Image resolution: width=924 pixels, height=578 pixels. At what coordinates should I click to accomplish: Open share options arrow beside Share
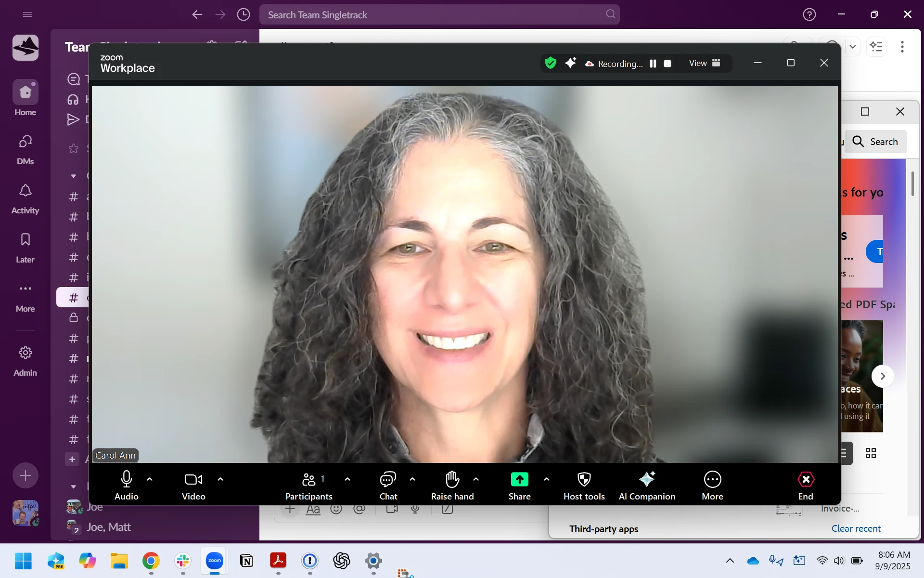(x=547, y=479)
